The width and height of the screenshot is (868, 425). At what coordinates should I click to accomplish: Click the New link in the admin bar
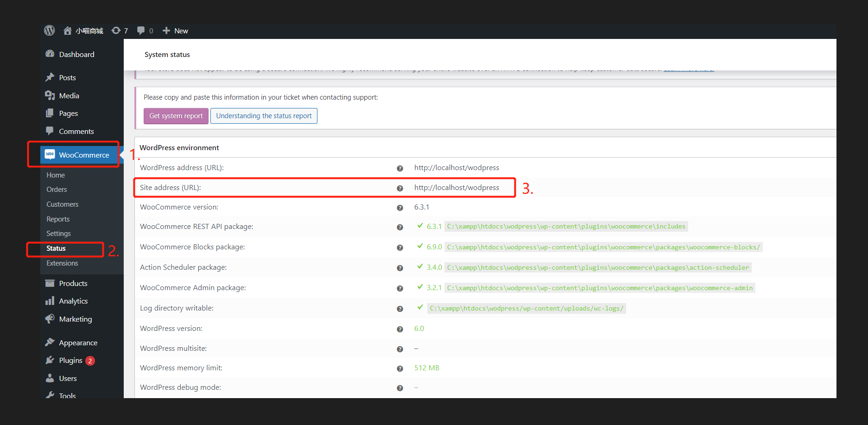pyautogui.click(x=181, y=31)
